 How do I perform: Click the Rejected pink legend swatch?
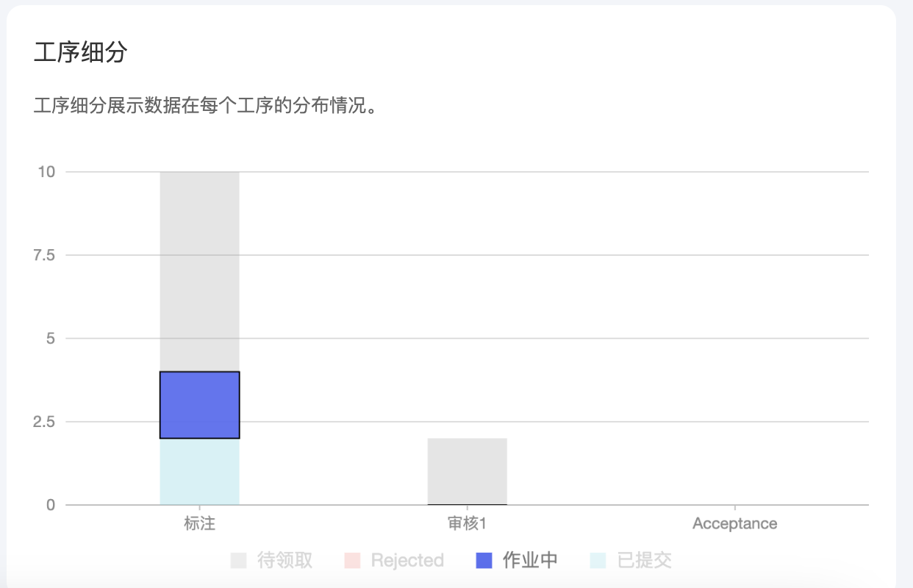(x=352, y=561)
